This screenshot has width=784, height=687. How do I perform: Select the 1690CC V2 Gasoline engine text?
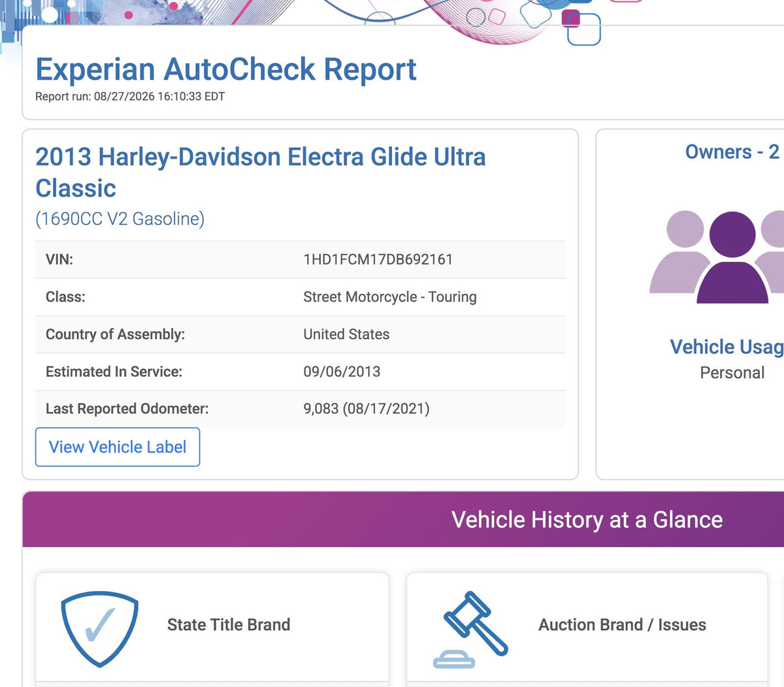(120, 219)
